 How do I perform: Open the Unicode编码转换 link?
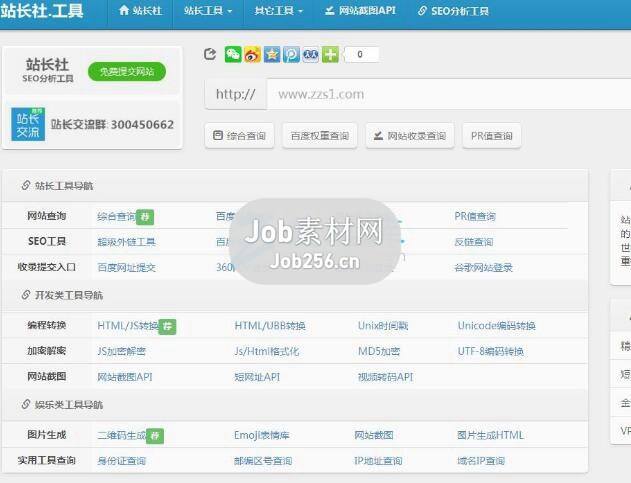pos(497,326)
